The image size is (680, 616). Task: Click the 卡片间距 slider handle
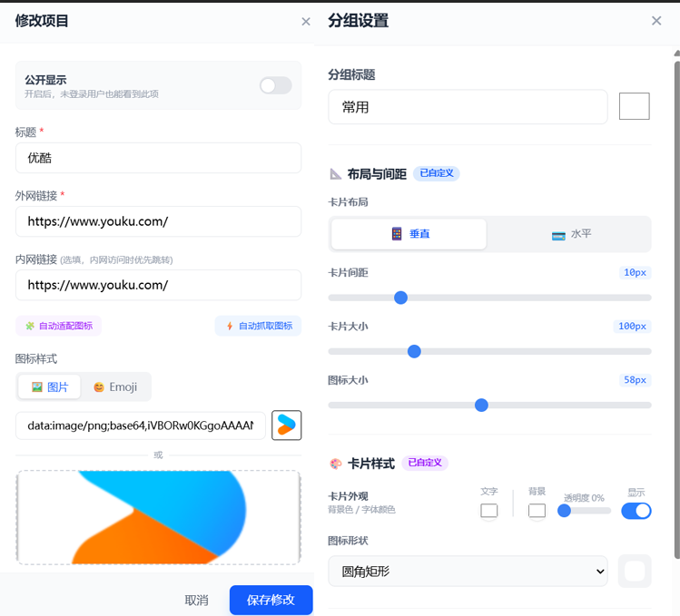[400, 298]
